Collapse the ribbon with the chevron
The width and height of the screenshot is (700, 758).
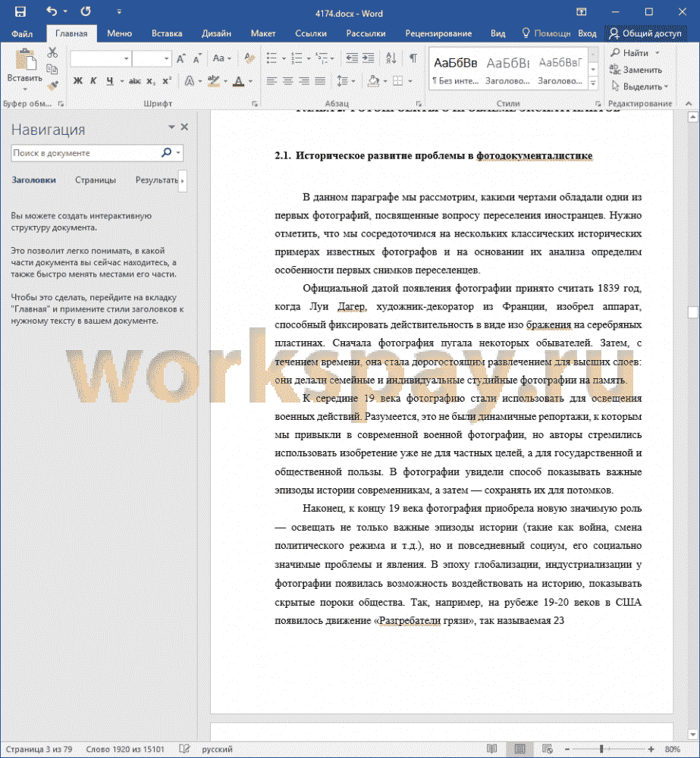point(689,103)
